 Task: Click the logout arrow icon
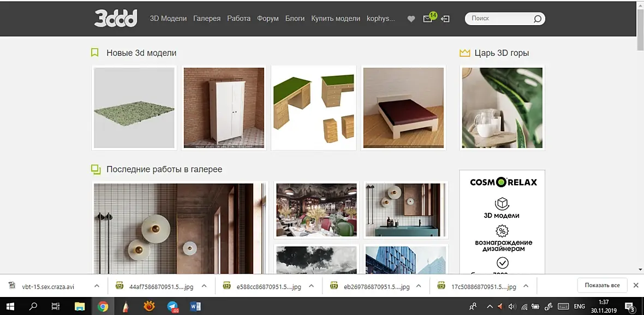tap(445, 19)
